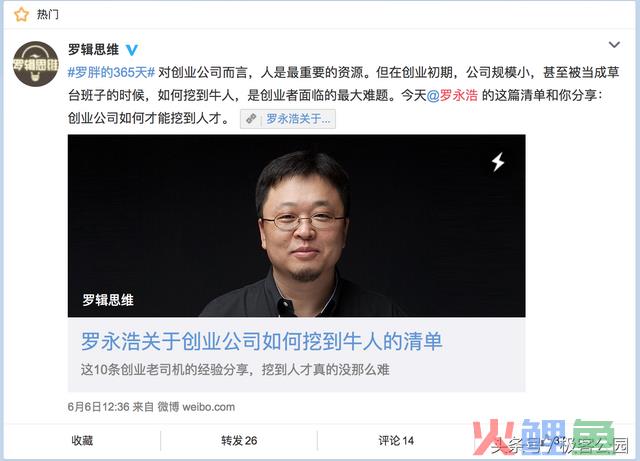The image size is (640, 461).
Task: Click the blue verified V badge
Action: pos(131,50)
